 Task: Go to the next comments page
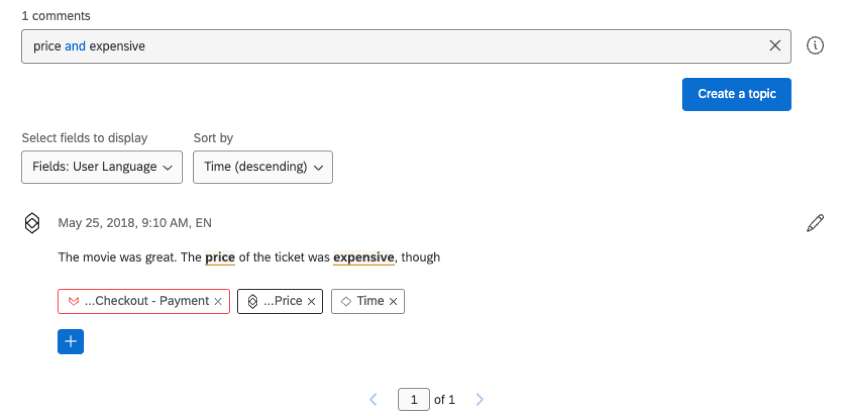[x=480, y=399]
